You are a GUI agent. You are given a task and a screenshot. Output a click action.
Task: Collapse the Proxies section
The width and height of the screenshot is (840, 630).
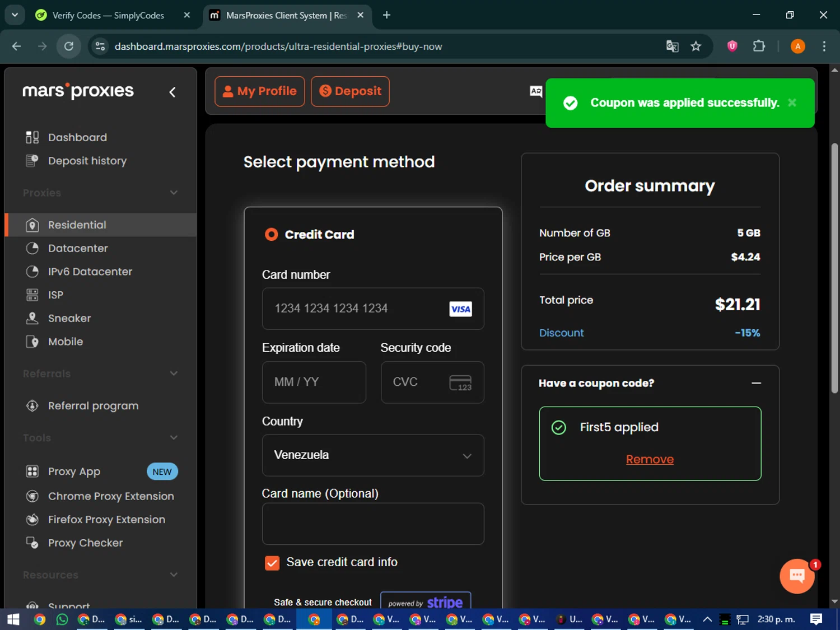pyautogui.click(x=174, y=193)
